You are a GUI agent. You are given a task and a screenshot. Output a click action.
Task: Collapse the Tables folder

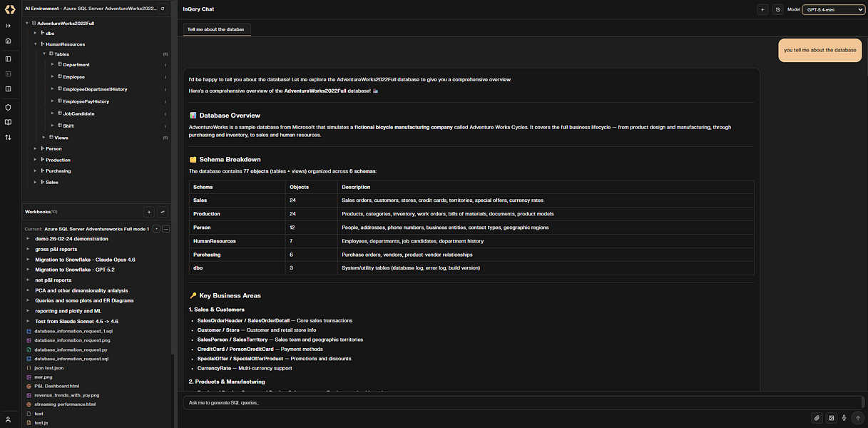(x=44, y=54)
